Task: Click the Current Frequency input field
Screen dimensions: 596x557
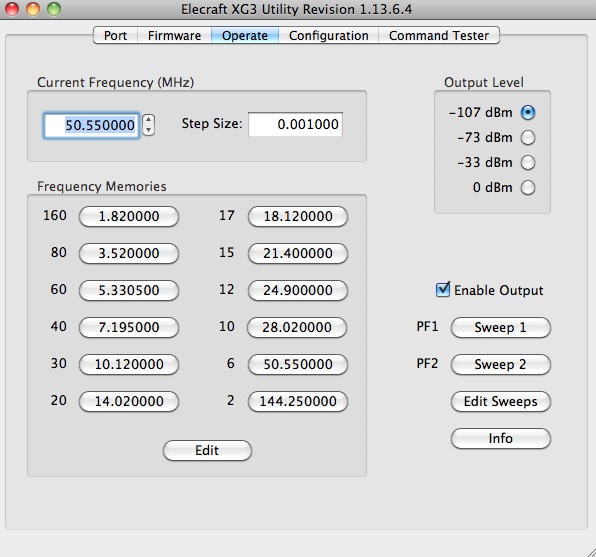Action: [x=92, y=125]
